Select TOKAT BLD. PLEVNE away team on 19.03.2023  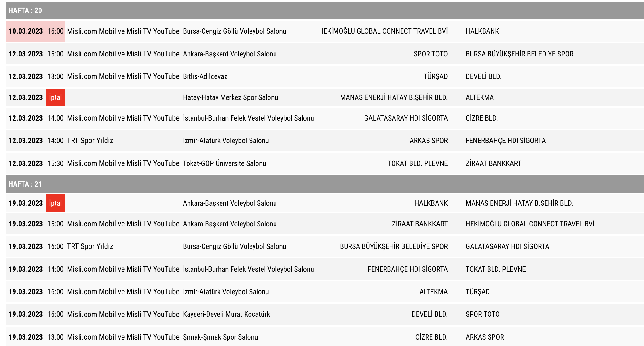tap(496, 269)
